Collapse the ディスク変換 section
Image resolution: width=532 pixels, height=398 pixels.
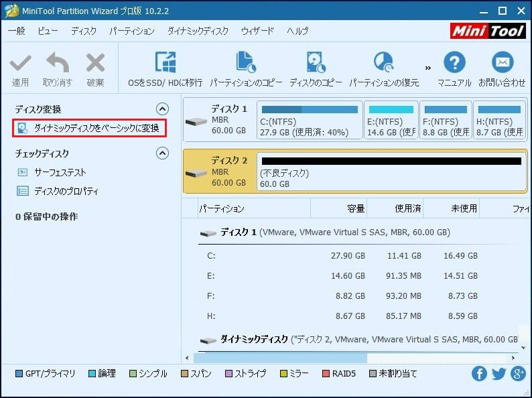163,109
